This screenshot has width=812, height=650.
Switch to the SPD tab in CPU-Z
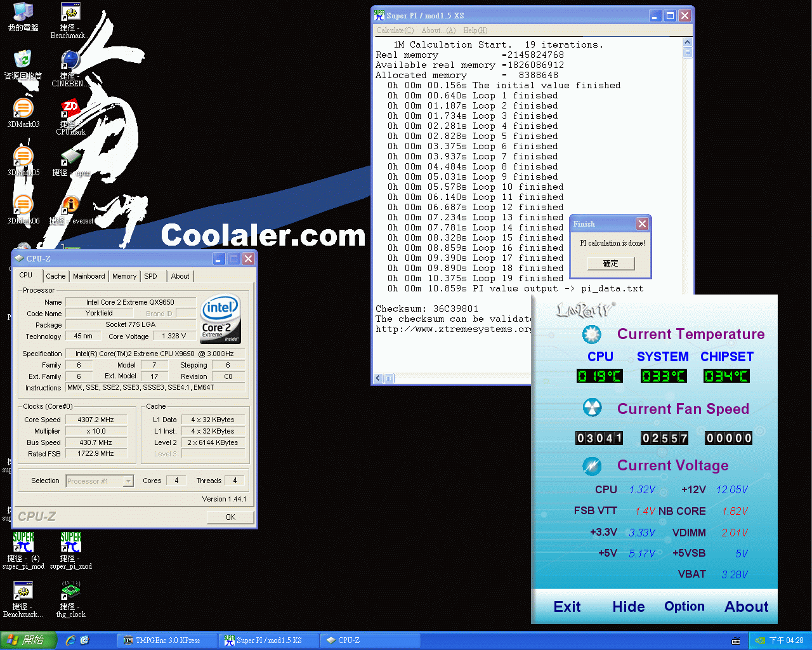click(x=150, y=276)
